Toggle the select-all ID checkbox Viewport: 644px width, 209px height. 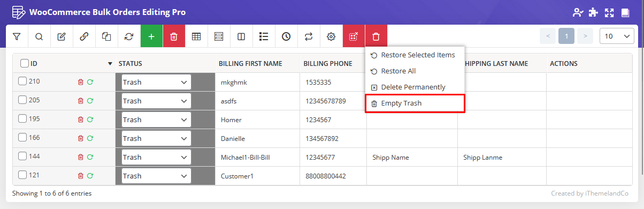pyautogui.click(x=25, y=63)
